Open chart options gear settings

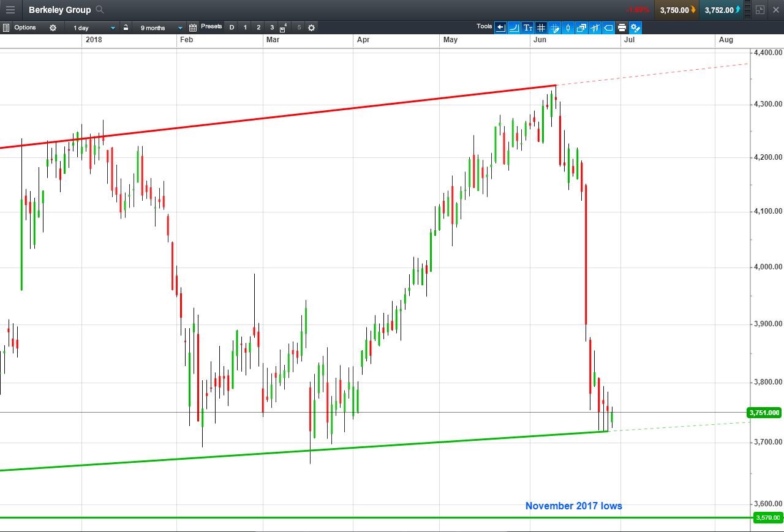pos(53,28)
